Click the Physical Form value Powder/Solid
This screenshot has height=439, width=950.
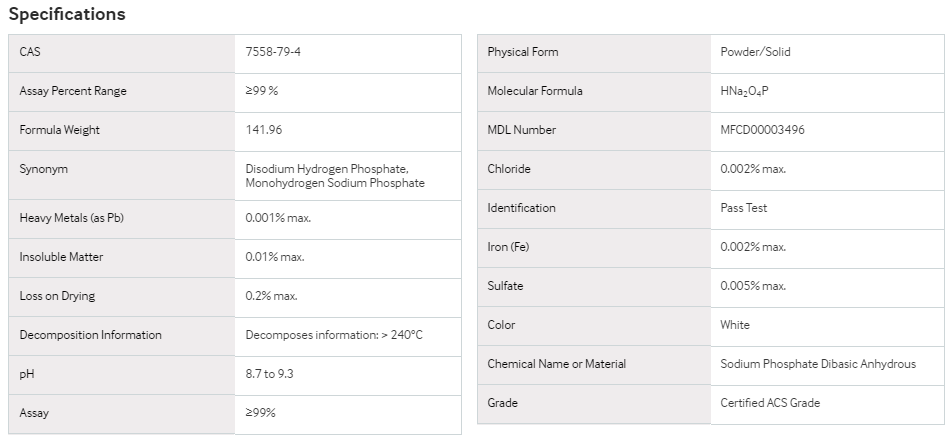pos(755,52)
